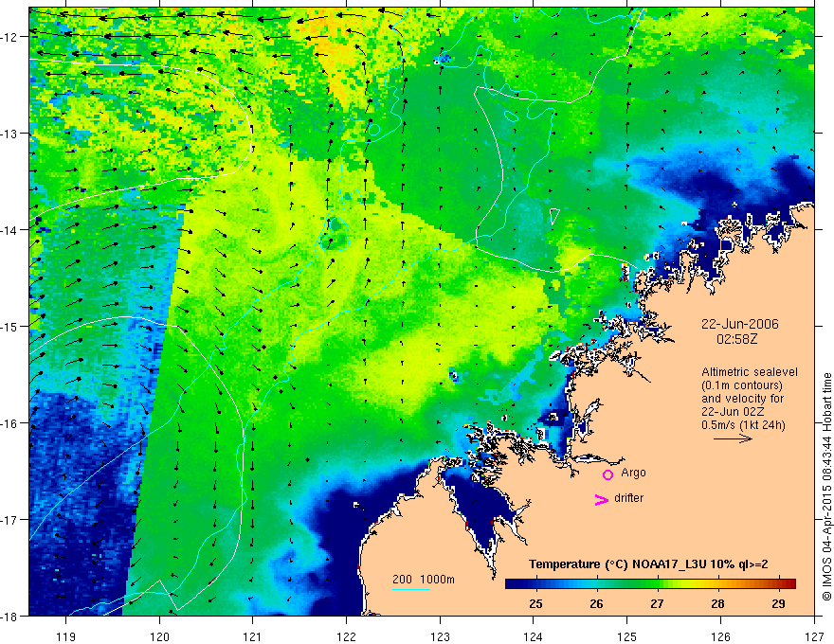Image resolution: width=834 pixels, height=644 pixels.
Task: Click the dark red end of temperature color bar
Action: click(789, 584)
